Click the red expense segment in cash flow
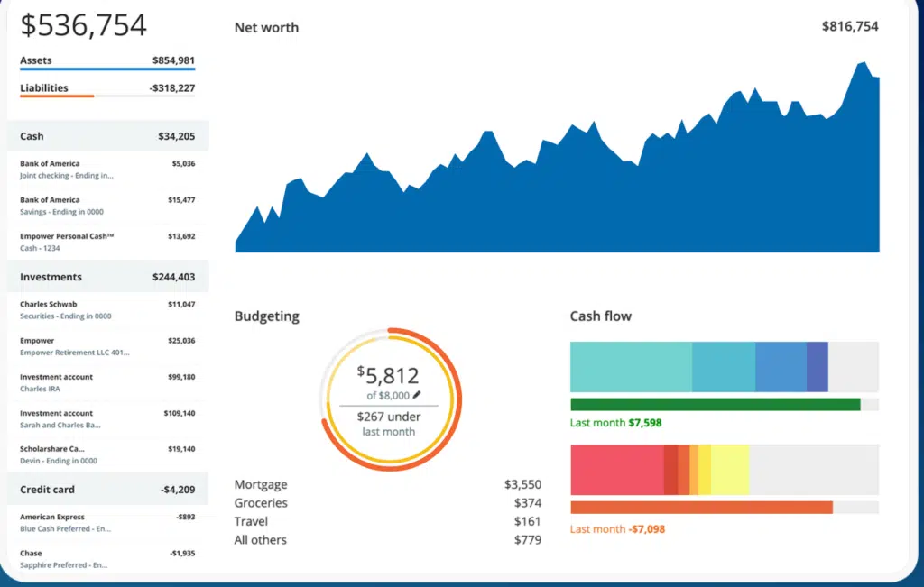The image size is (924, 587). point(616,470)
